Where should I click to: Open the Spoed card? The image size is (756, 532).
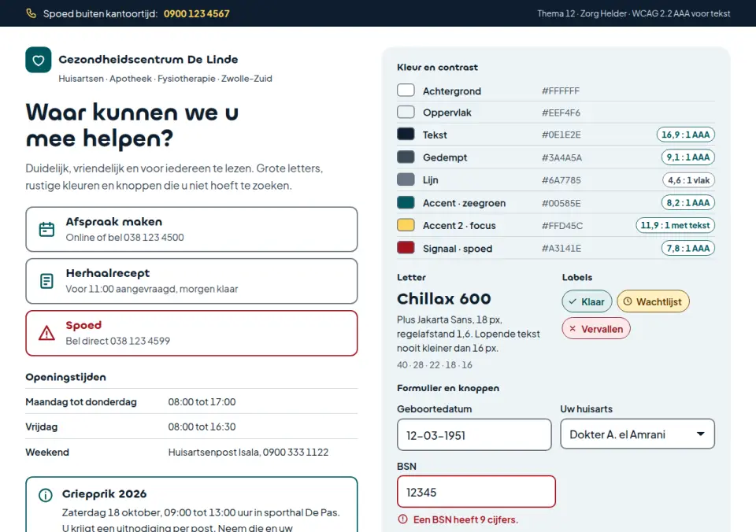click(x=191, y=333)
